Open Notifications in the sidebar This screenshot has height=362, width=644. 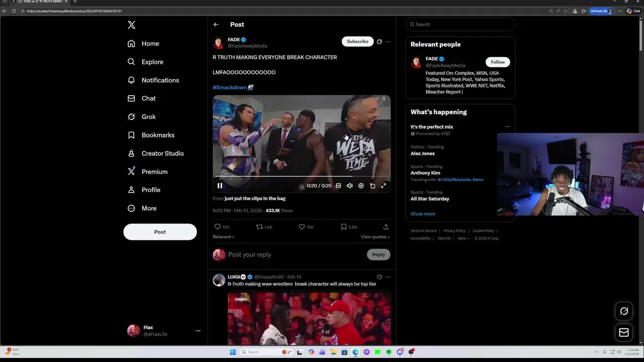pyautogui.click(x=153, y=80)
